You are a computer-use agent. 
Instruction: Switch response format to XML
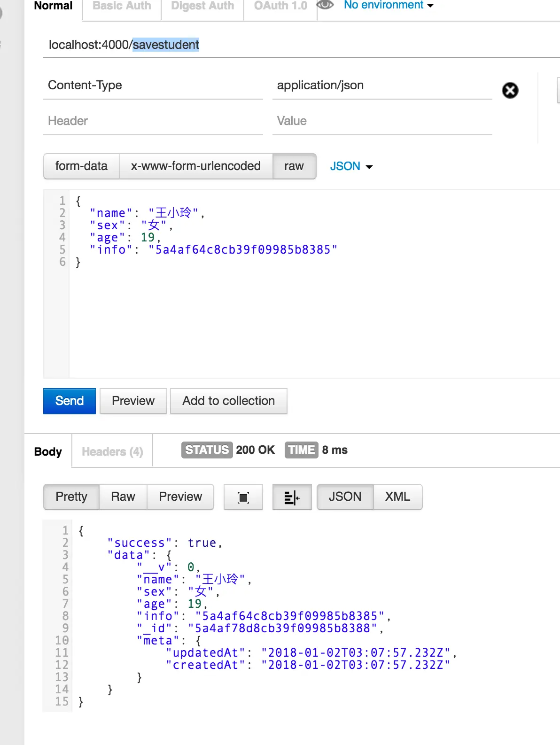pos(398,497)
